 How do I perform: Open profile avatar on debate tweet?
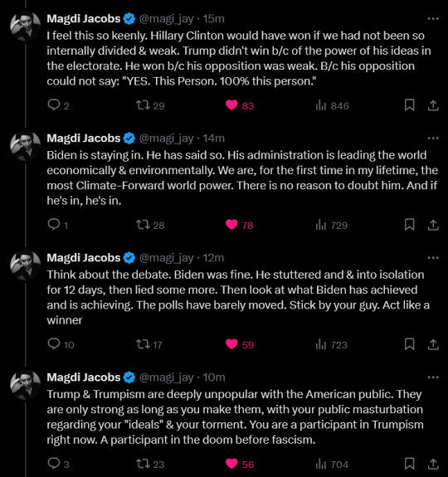coord(25,265)
